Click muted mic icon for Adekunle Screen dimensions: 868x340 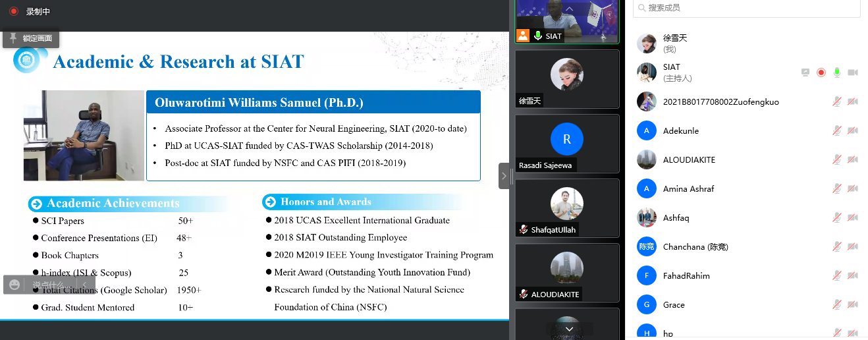(836, 130)
